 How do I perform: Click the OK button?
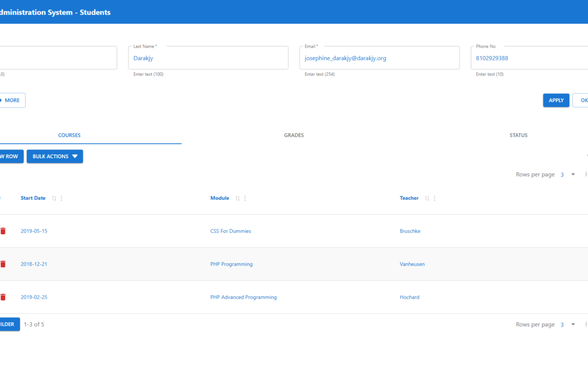point(580,100)
